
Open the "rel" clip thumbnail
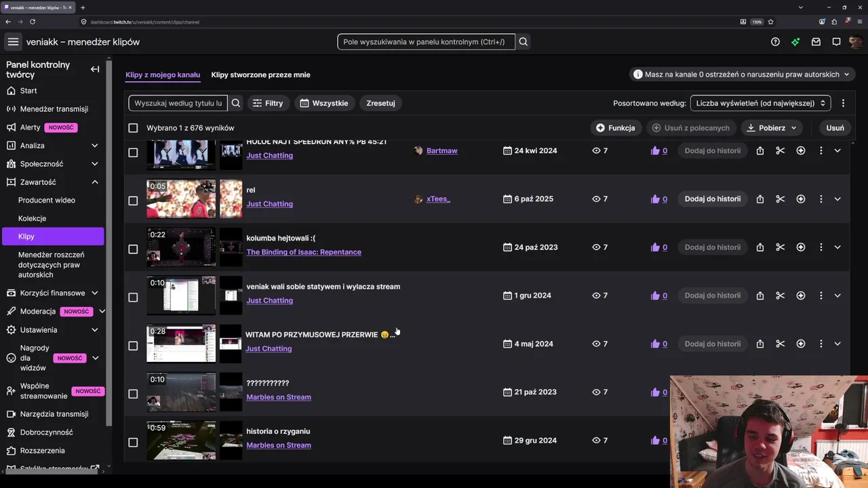click(181, 199)
